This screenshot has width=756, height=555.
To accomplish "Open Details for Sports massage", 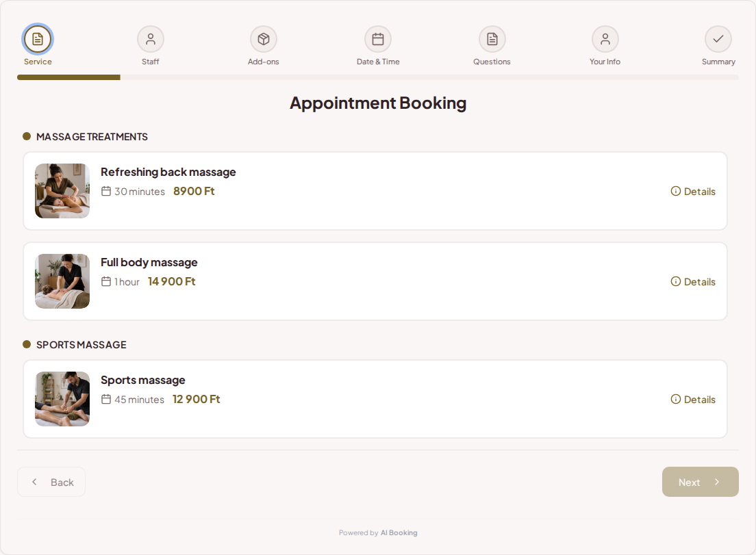I will tap(693, 400).
